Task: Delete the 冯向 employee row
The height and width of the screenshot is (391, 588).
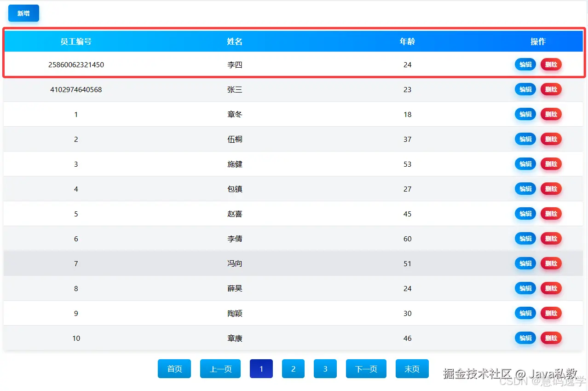Action: (x=551, y=263)
